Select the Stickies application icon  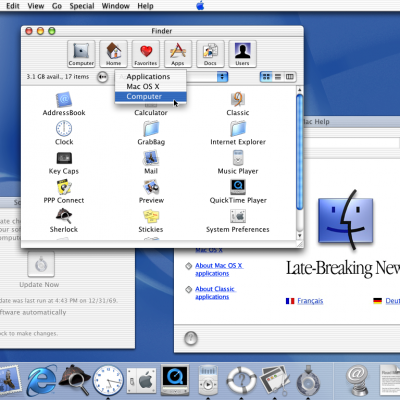click(x=151, y=216)
